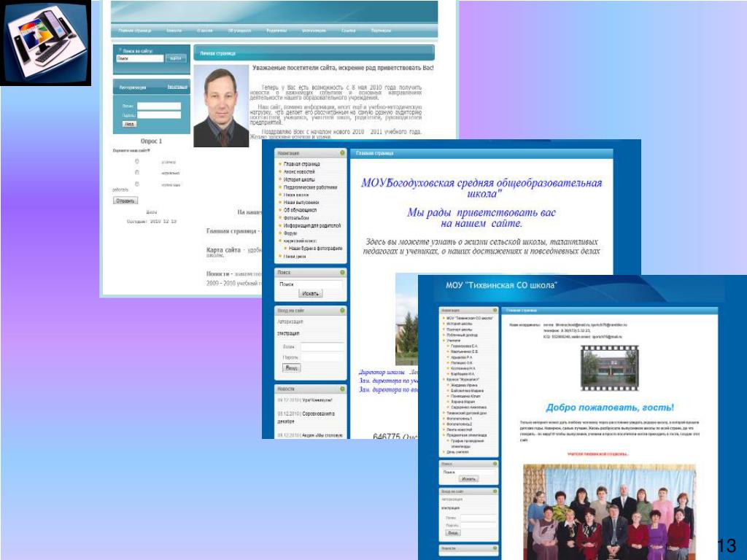Click the filmstrip school building image

pos(609,367)
